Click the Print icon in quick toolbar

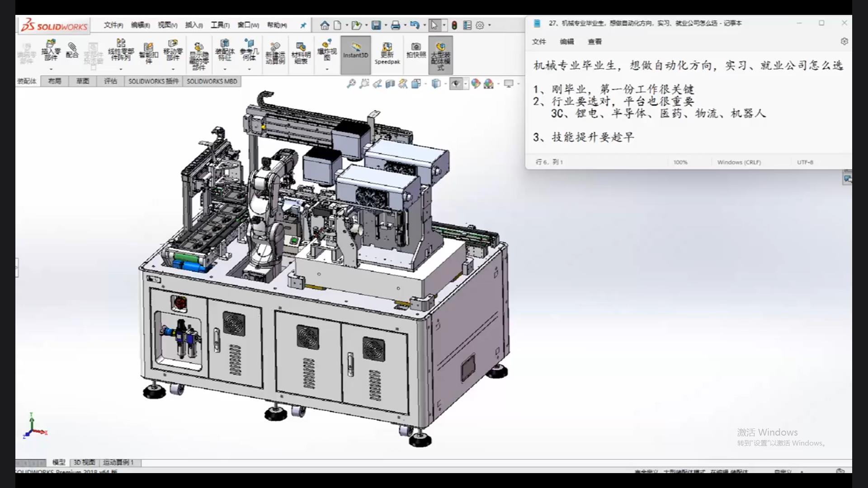coord(396,25)
